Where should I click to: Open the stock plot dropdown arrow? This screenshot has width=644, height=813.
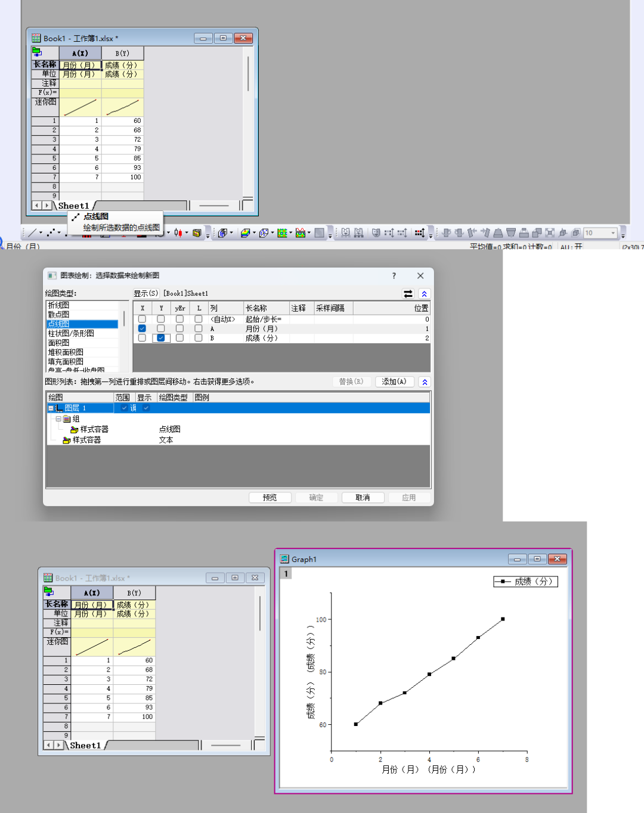(x=187, y=233)
